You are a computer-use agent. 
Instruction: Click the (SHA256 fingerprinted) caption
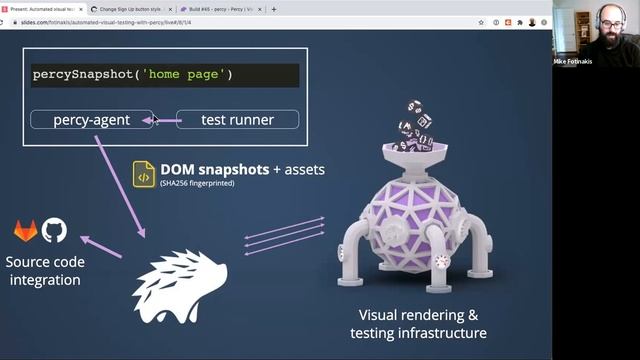point(197,183)
